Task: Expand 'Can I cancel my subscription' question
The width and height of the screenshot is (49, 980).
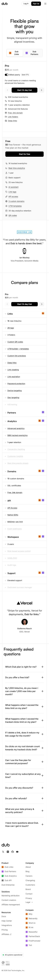Action: (x=25, y=775)
